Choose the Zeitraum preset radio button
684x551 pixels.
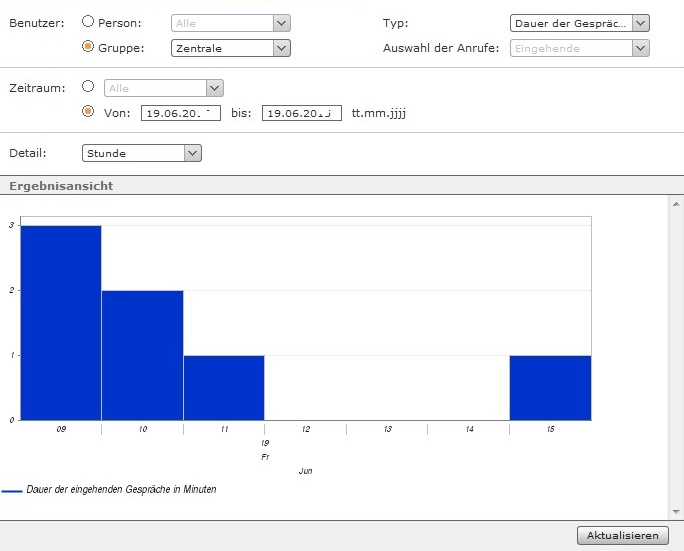click(88, 87)
